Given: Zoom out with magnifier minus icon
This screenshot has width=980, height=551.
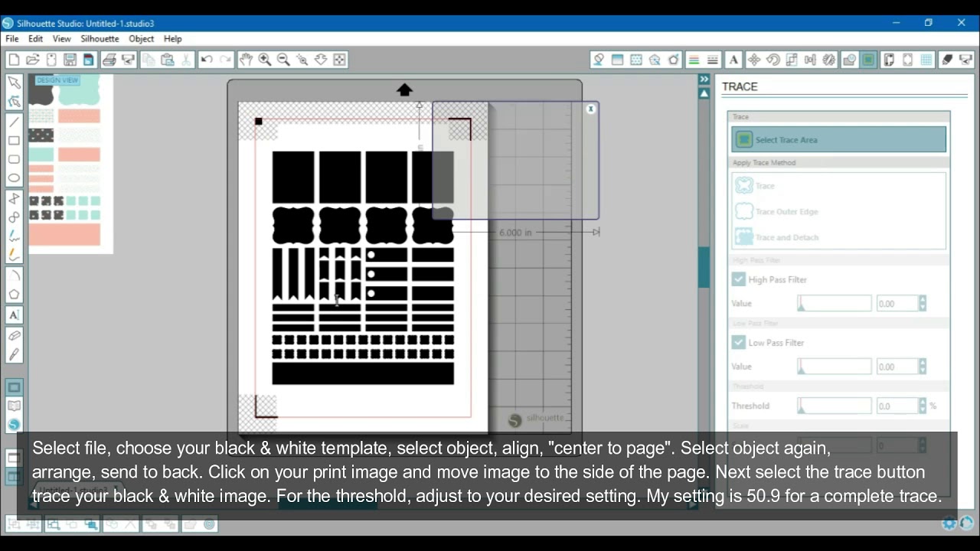Looking at the screenshot, I should click(283, 60).
